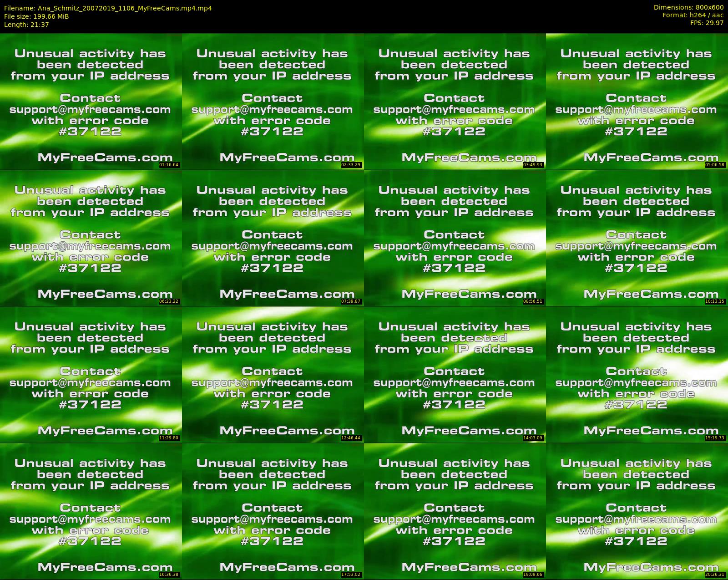Select the thumbnail at timestamp 05:06.58
Image resolution: width=728 pixels, height=580 pixels.
637,101
